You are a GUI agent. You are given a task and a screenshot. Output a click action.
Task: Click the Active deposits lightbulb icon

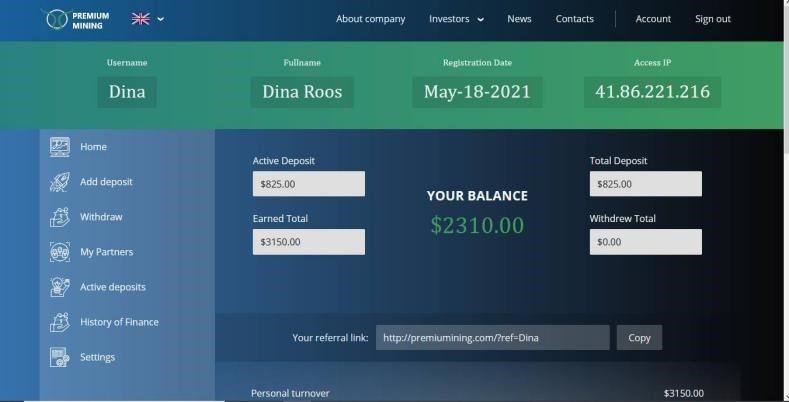coord(60,287)
